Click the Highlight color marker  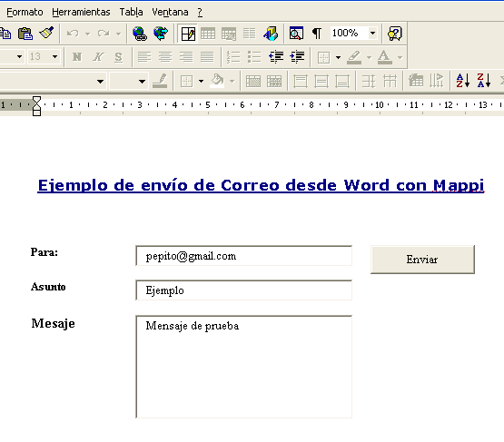(354, 57)
